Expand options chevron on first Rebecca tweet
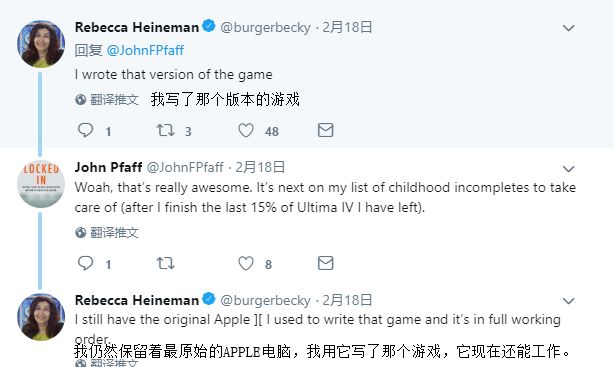 (x=568, y=28)
